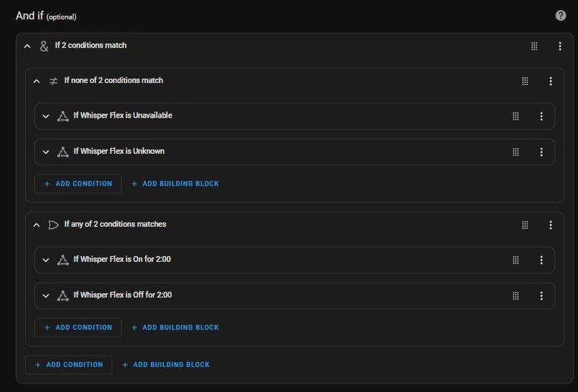
Task: Click drag handle for Whisper Flex is Unavailable
Action: [516, 116]
